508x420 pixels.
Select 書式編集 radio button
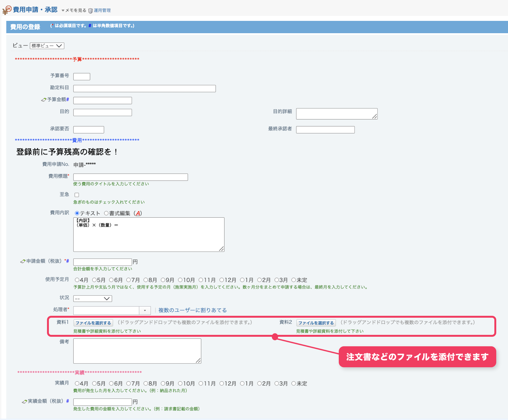tap(106, 213)
